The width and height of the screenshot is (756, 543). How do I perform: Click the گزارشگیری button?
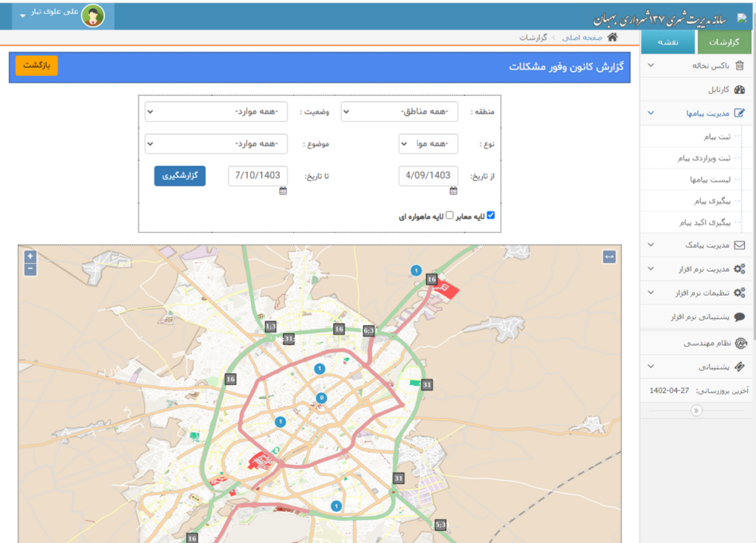click(x=179, y=176)
